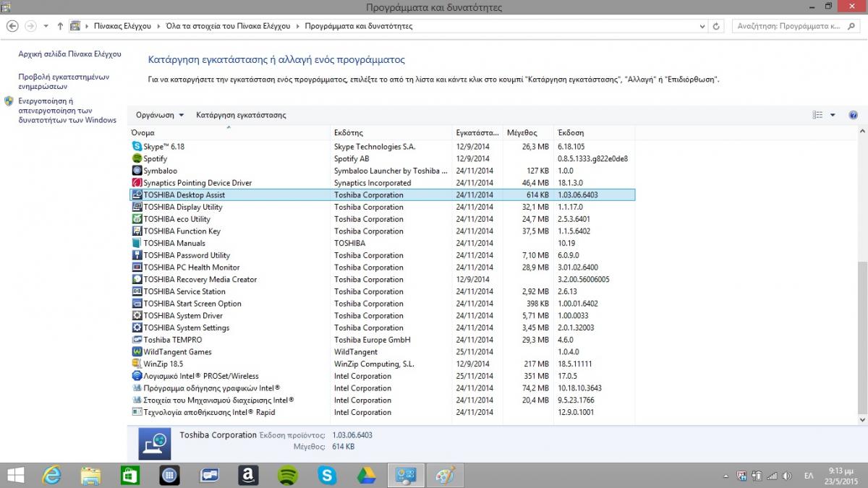Open Ενεργοποίηση ή απενεργοποίηση δυνατοτήτων Windows link
The height and width of the screenshot is (488, 868).
coord(67,111)
